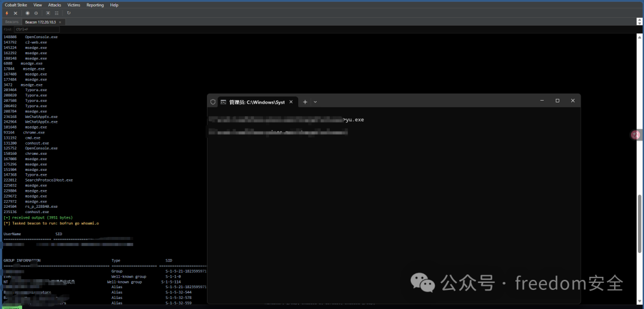Image resolution: width=644 pixels, height=309 pixels.
Task: Minimize the terminal window
Action: (x=542, y=101)
